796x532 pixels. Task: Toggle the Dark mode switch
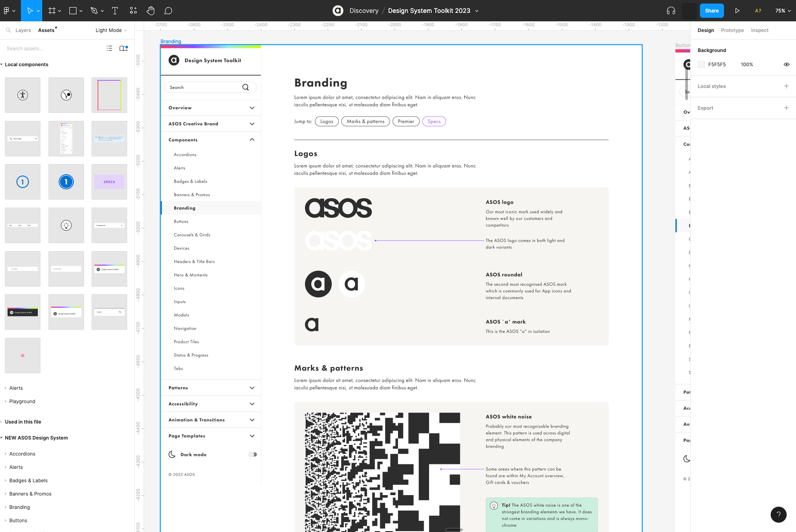[x=253, y=454]
